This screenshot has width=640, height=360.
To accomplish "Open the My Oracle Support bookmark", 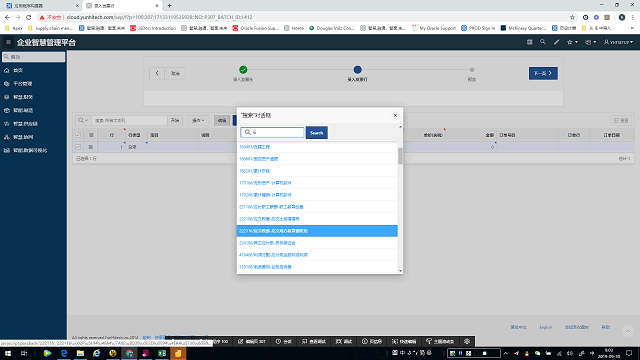I will point(433,28).
